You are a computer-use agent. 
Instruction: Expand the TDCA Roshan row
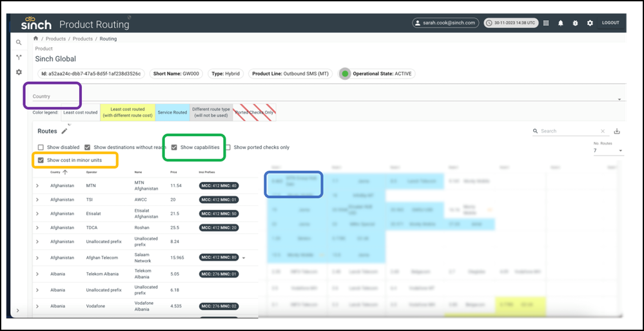click(x=37, y=228)
